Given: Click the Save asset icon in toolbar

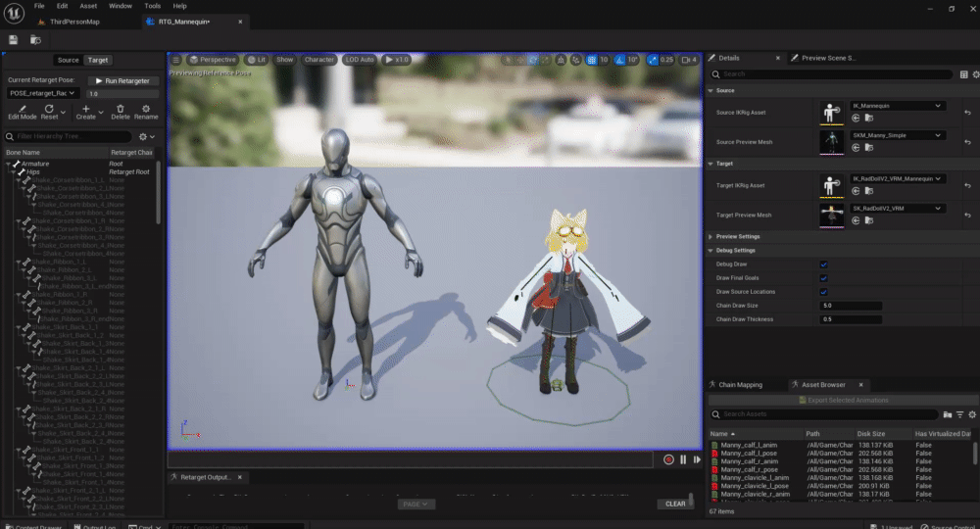Looking at the screenshot, I should (x=14, y=39).
